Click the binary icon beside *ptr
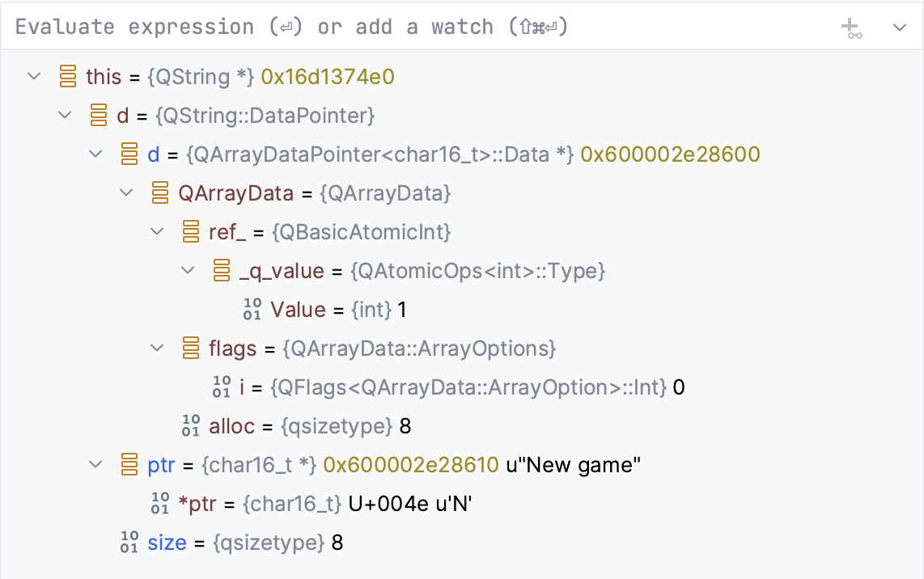Screen dimensions: 924x579 click(160, 503)
